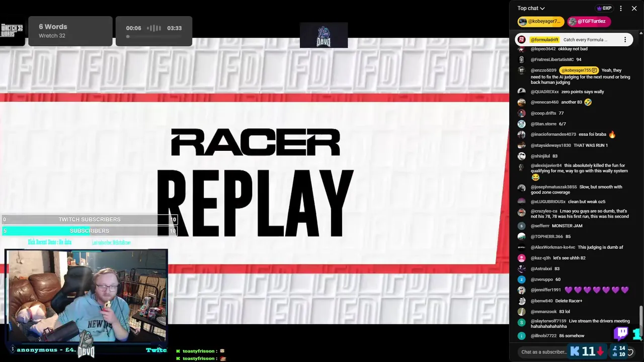Click the @kobeyager755 reply mention chip
This screenshot has width=644, height=362.
[579, 70]
